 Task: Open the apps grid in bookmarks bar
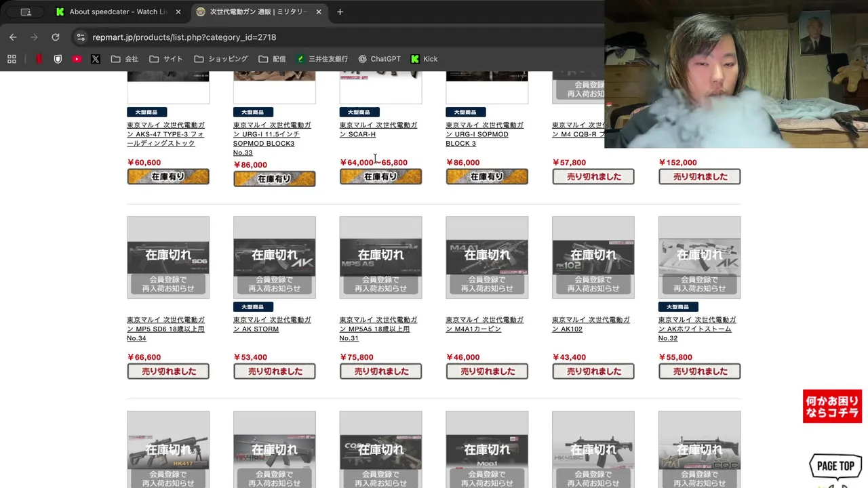coord(12,59)
